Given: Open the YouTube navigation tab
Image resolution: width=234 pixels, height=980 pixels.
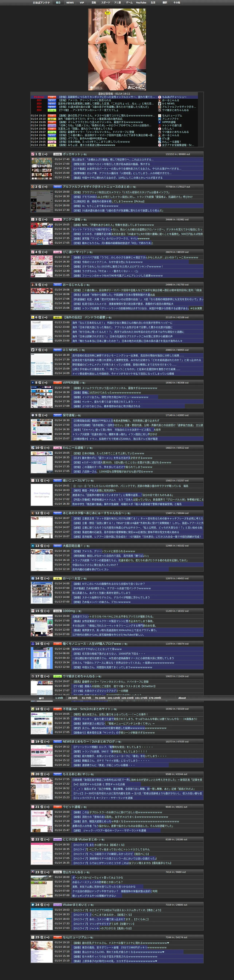Looking at the screenshot, I should pyautogui.click(x=141, y=3).
